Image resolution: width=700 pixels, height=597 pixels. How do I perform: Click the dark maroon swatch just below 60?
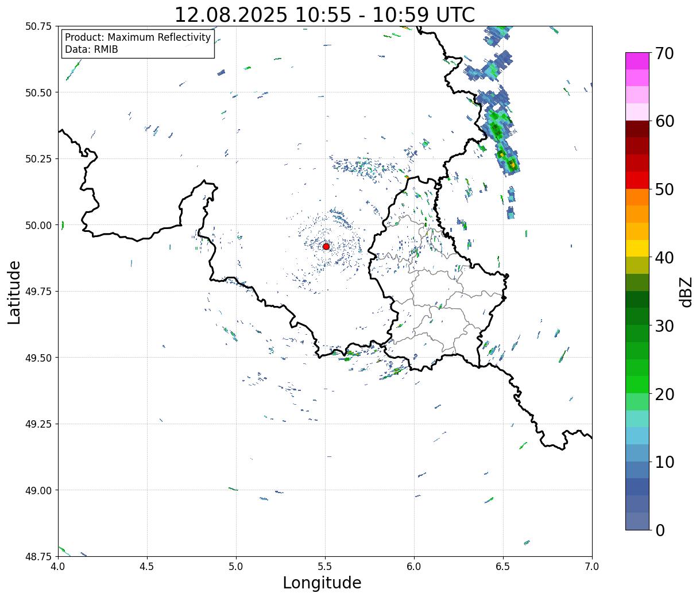pyautogui.click(x=637, y=129)
